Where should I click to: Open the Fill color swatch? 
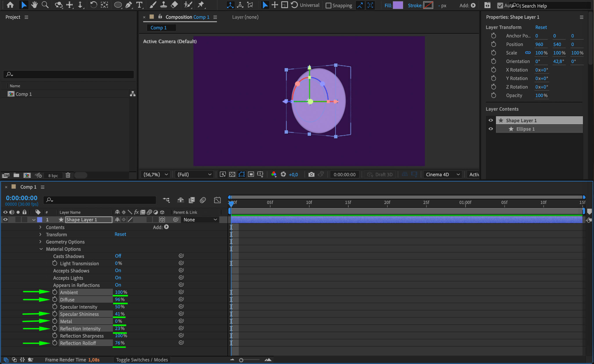[398, 5]
